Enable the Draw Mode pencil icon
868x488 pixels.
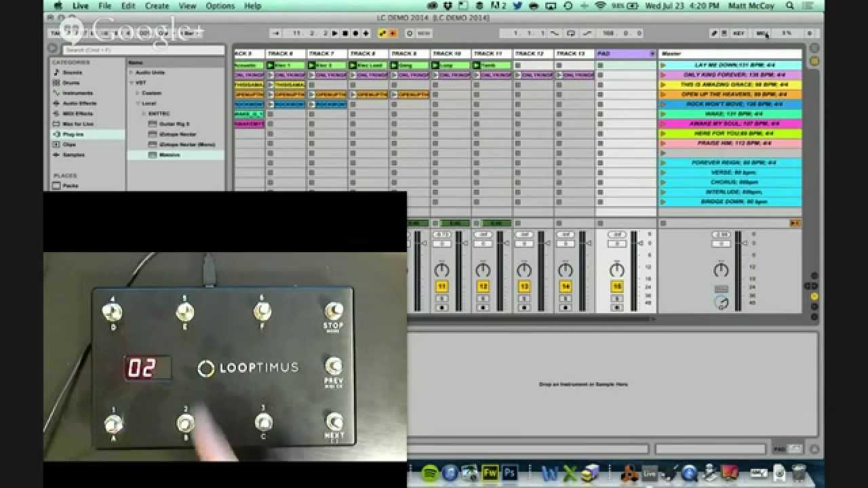pyautogui.click(x=714, y=33)
